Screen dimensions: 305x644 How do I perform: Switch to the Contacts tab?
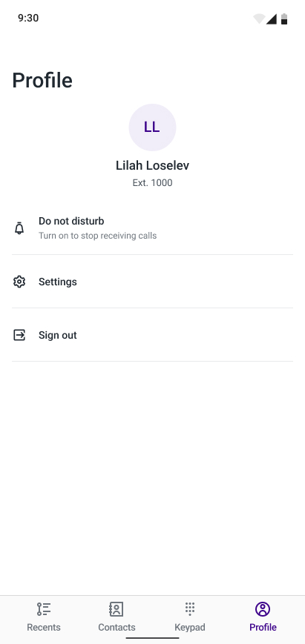[x=117, y=617]
